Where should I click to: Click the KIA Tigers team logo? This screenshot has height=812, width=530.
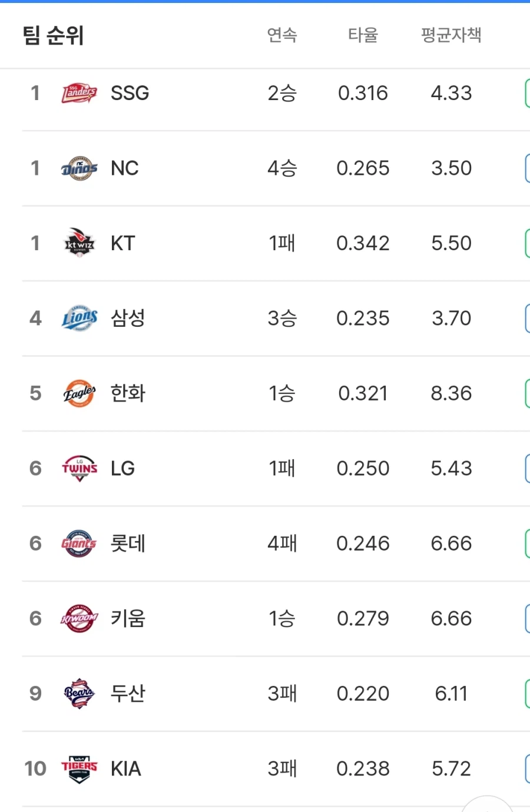tap(79, 768)
